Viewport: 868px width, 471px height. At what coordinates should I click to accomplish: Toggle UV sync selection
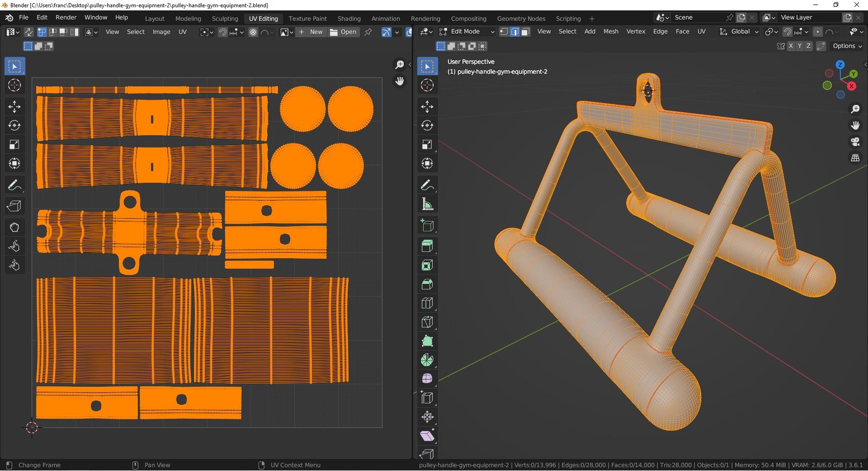[28, 32]
